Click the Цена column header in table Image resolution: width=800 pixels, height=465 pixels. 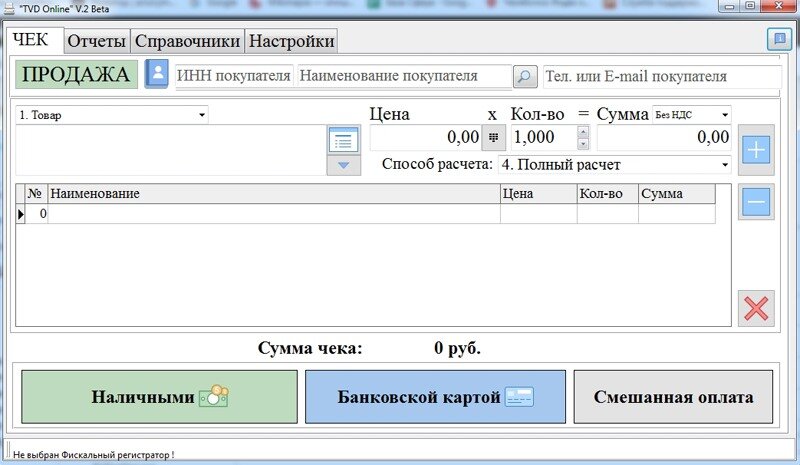pyautogui.click(x=538, y=194)
